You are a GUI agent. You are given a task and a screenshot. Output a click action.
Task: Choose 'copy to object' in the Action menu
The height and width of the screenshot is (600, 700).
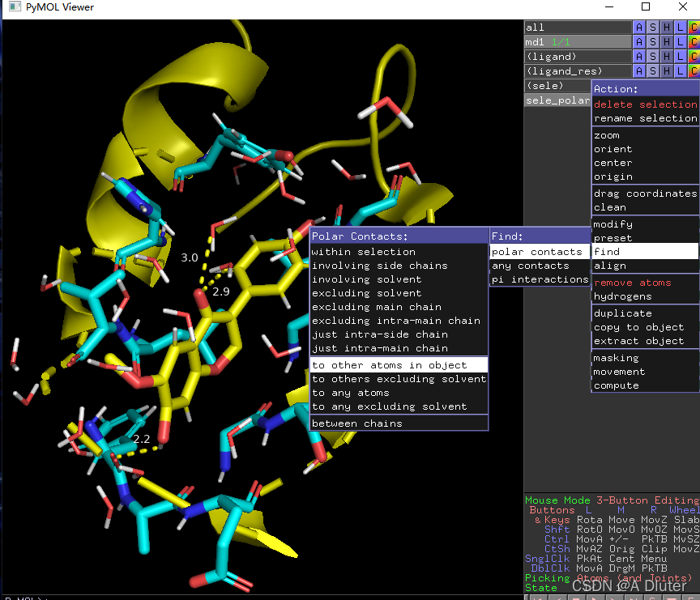[x=646, y=327]
